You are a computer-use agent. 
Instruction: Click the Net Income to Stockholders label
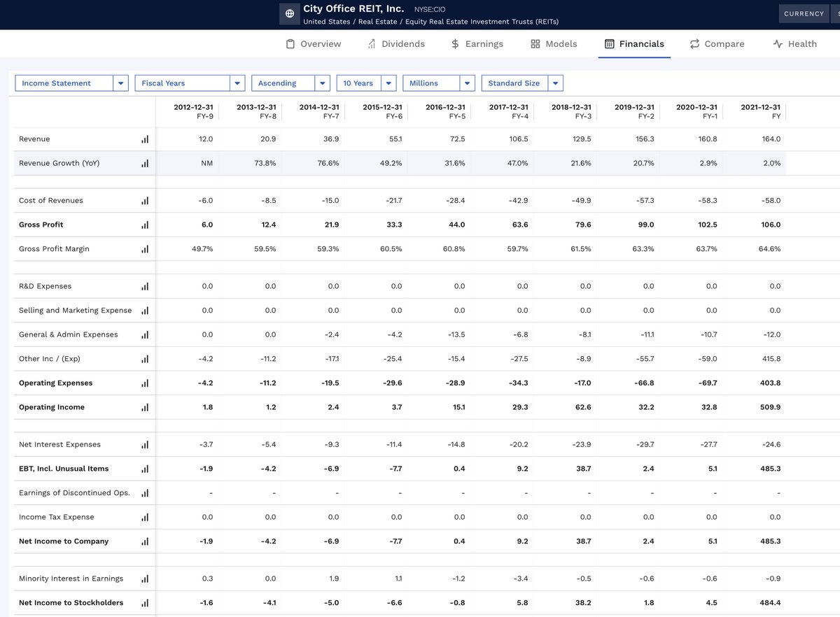tap(71, 603)
